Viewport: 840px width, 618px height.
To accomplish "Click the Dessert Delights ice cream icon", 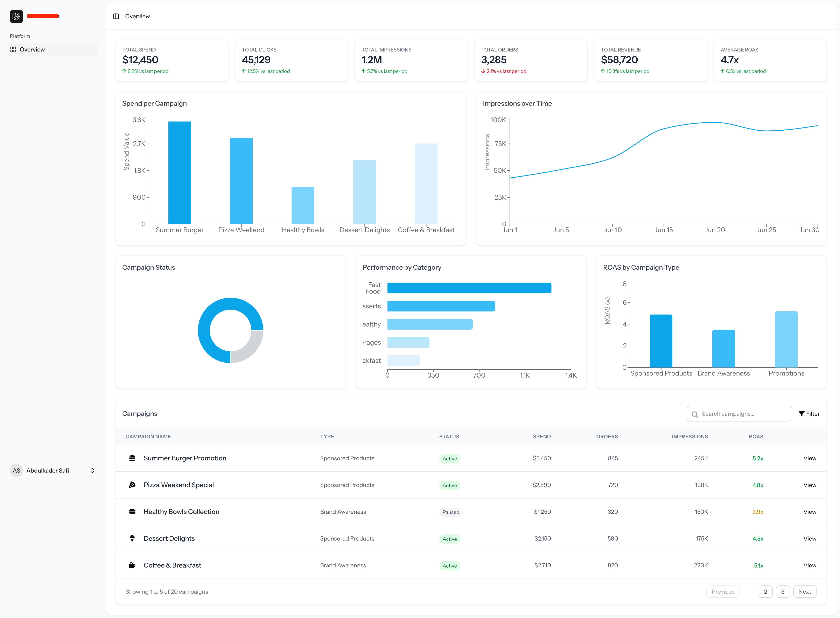I will 132,538.
